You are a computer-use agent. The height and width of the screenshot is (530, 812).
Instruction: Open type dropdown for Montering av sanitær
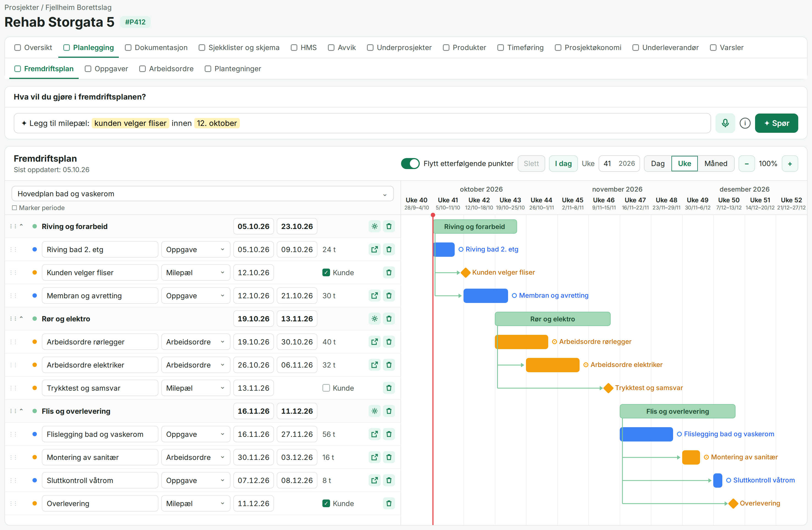pyautogui.click(x=196, y=457)
